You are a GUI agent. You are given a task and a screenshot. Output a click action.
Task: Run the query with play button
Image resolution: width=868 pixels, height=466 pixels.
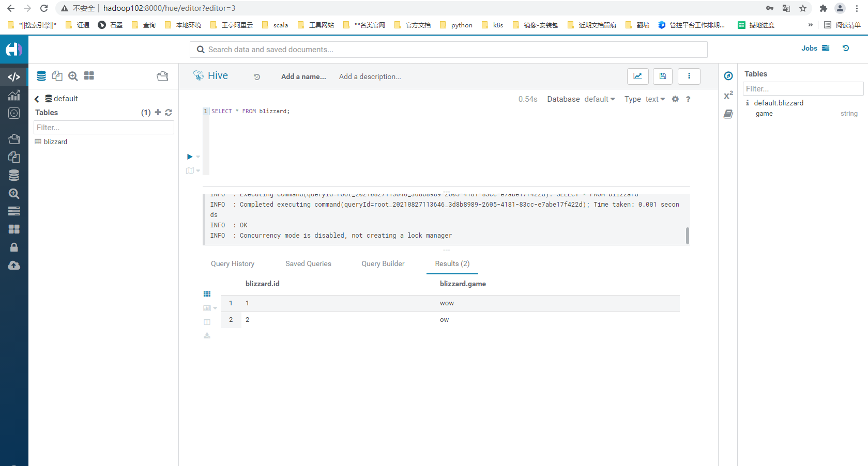coord(190,157)
